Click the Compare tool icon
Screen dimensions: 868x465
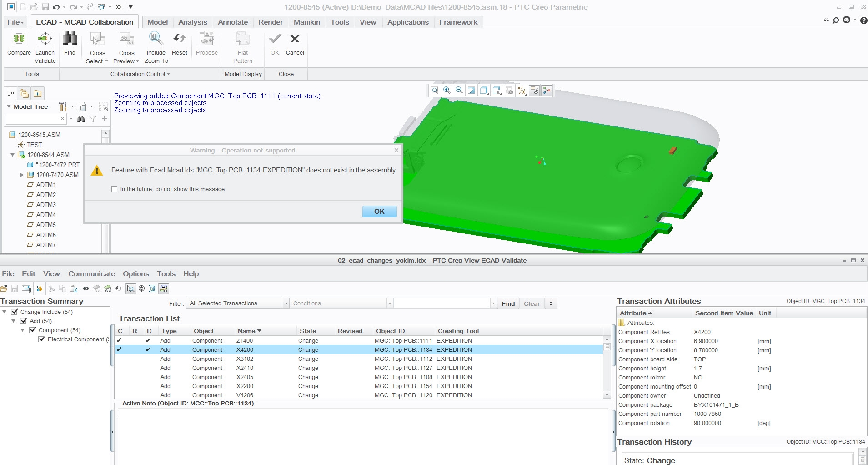click(19, 39)
